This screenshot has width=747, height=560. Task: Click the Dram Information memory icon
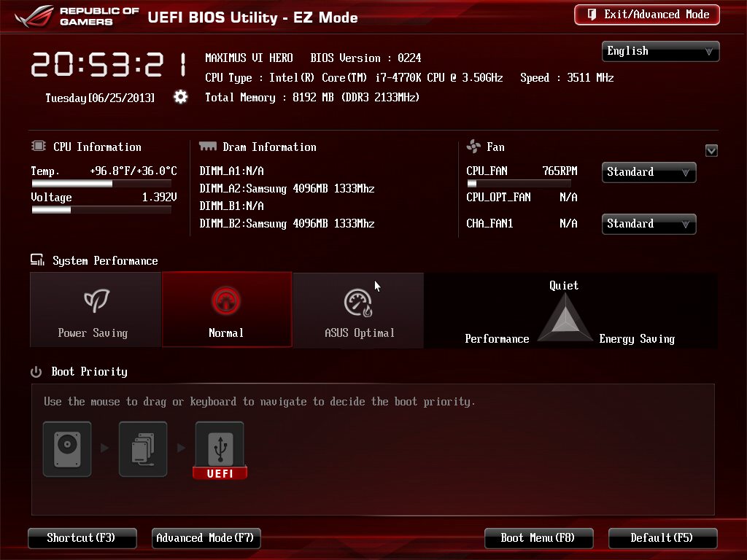pos(208,146)
